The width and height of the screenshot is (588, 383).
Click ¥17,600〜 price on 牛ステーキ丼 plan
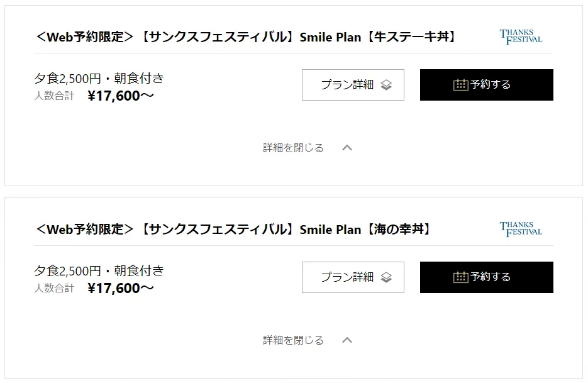click(x=121, y=96)
